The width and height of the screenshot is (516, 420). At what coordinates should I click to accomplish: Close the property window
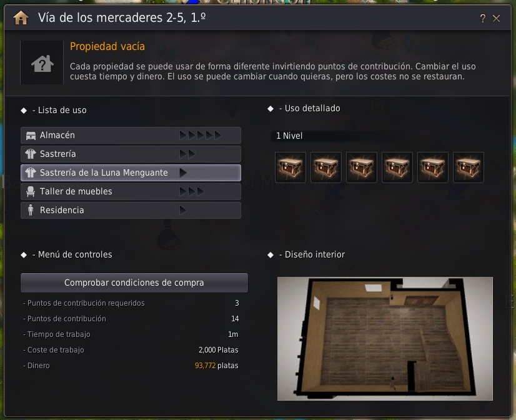496,18
